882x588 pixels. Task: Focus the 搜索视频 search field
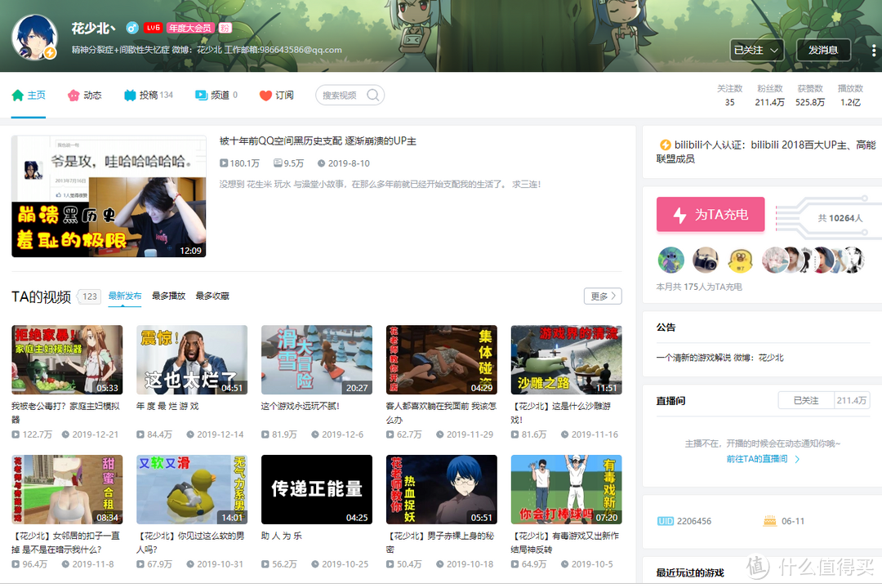[350, 95]
